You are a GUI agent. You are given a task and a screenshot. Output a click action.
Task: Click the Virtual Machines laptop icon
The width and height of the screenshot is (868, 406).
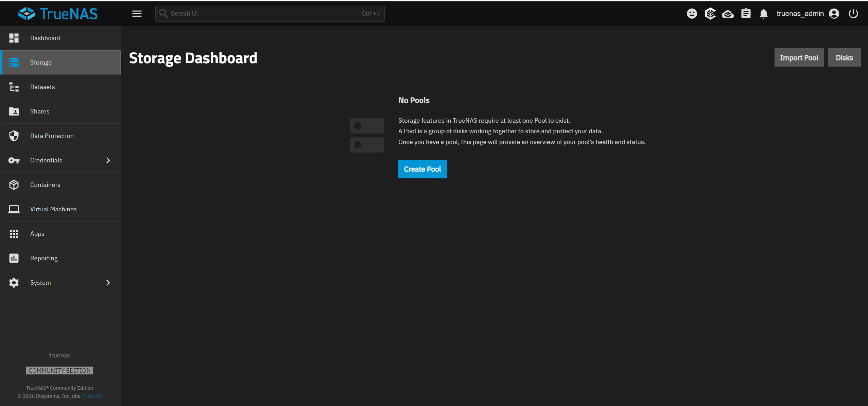(x=14, y=209)
